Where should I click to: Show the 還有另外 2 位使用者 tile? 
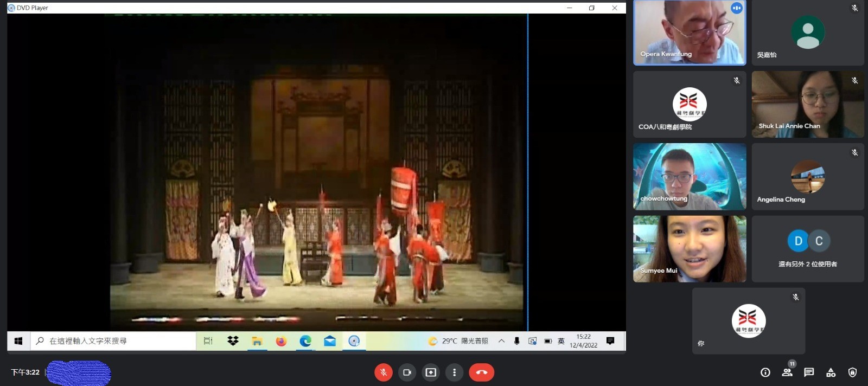(808, 249)
